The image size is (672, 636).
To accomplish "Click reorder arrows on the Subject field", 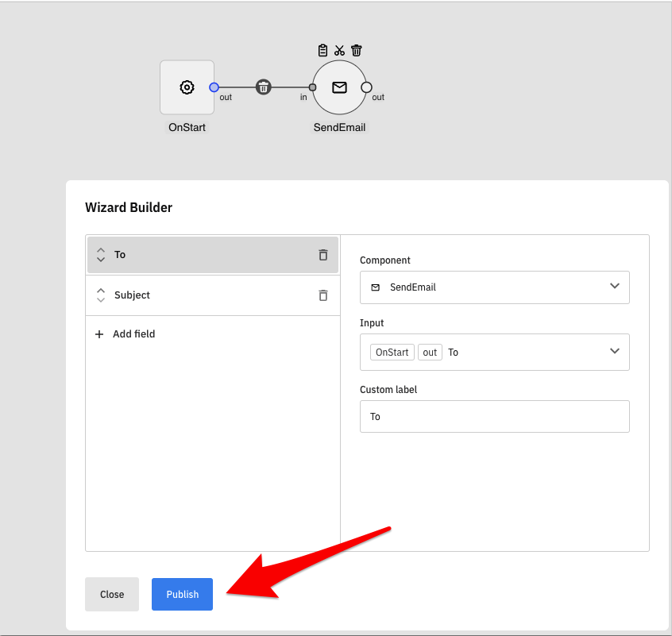I will 101,295.
